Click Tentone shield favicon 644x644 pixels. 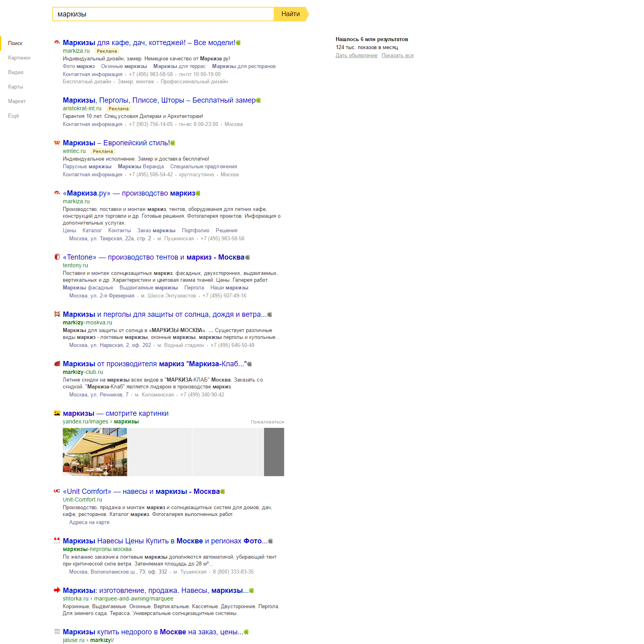(57, 257)
